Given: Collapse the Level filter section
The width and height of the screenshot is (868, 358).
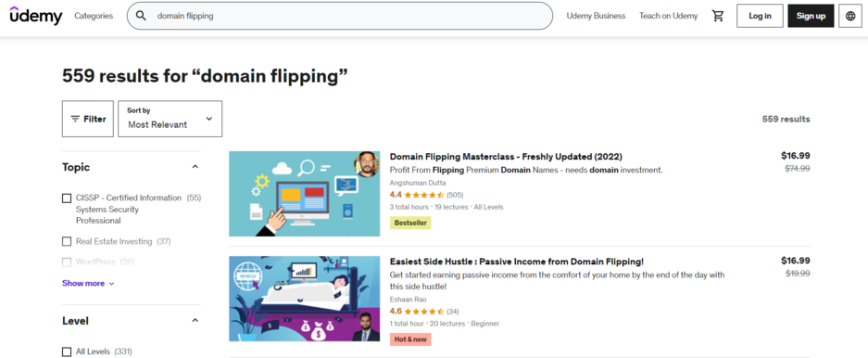Looking at the screenshot, I should (x=195, y=321).
